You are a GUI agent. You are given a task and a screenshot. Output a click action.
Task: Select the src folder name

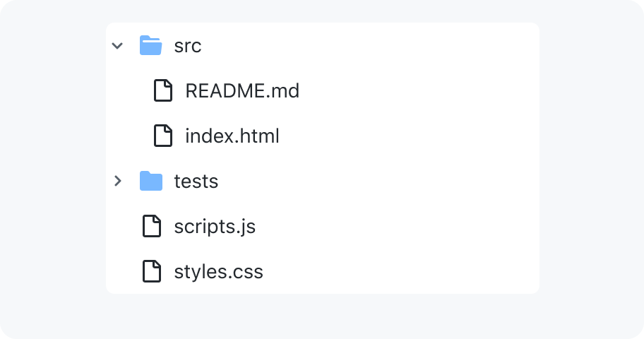(188, 46)
